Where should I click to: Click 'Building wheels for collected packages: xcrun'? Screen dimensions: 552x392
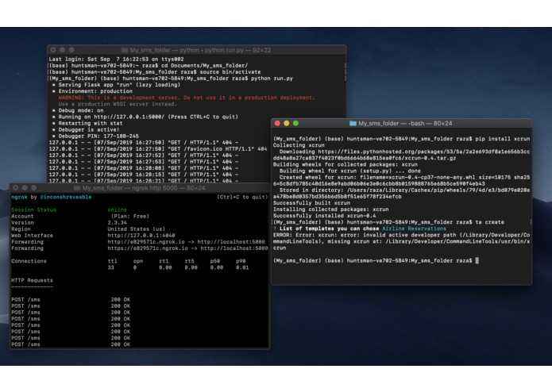tap(345, 164)
